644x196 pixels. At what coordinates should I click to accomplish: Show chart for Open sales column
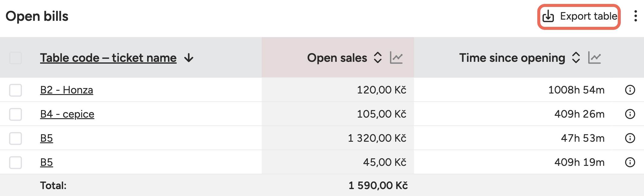(x=396, y=58)
